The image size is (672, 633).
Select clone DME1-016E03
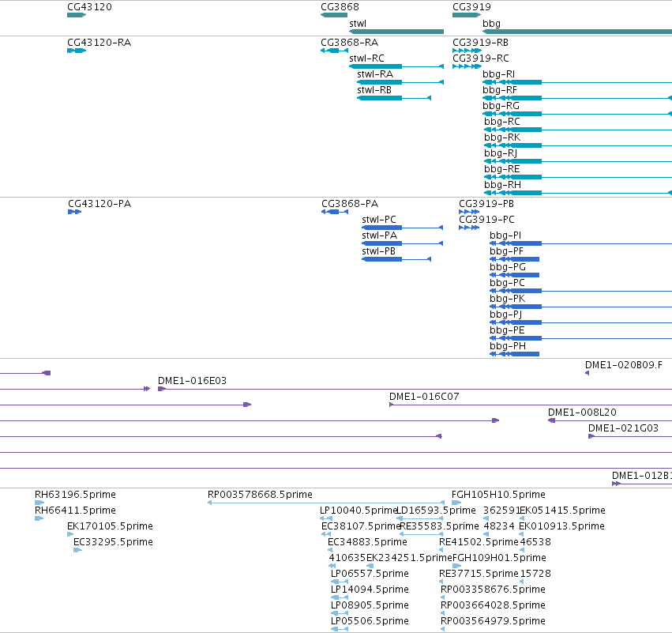192,381
